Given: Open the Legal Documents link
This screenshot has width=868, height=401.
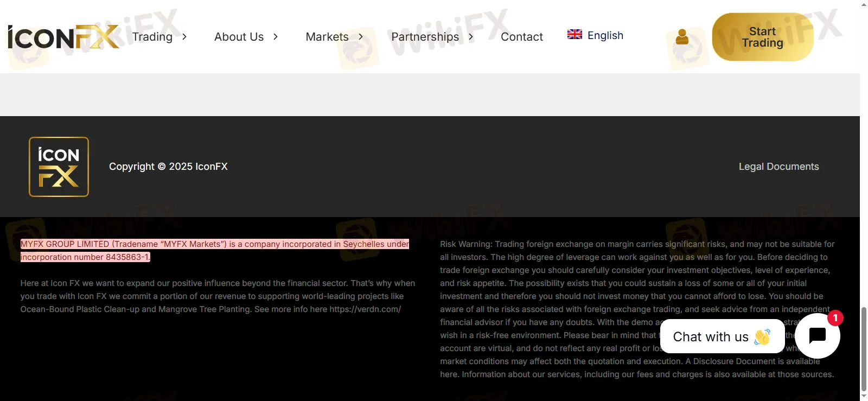Looking at the screenshot, I should click(x=778, y=167).
